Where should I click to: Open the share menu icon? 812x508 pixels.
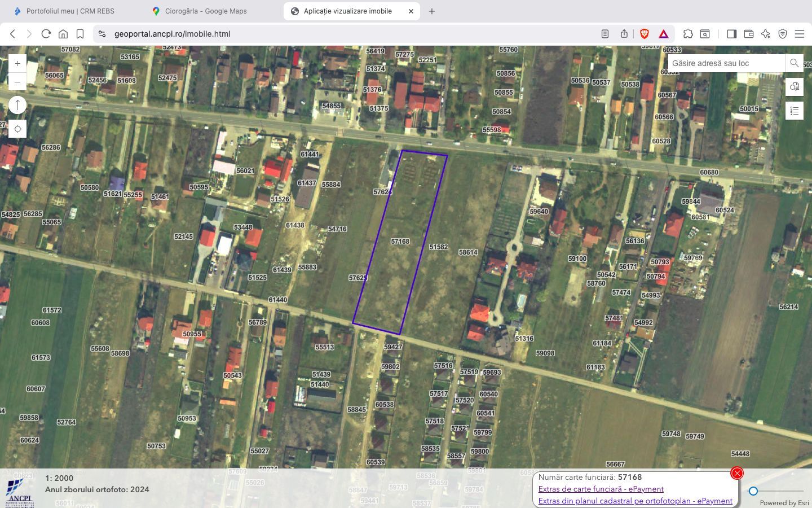(624, 34)
